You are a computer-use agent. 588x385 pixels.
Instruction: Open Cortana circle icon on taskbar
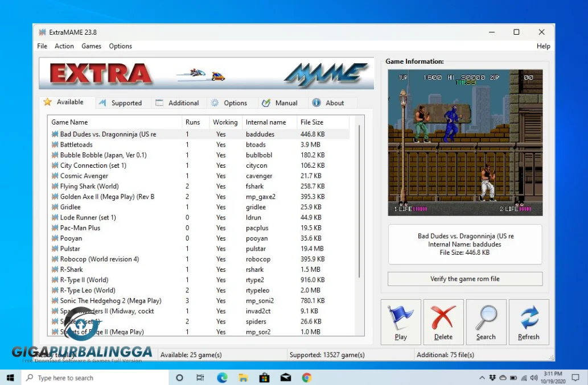click(180, 378)
